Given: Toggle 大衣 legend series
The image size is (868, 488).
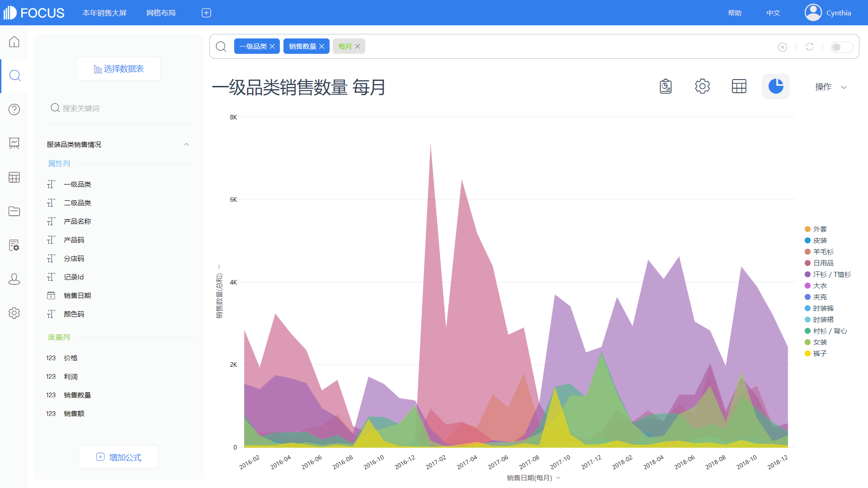Looking at the screenshot, I should (816, 285).
